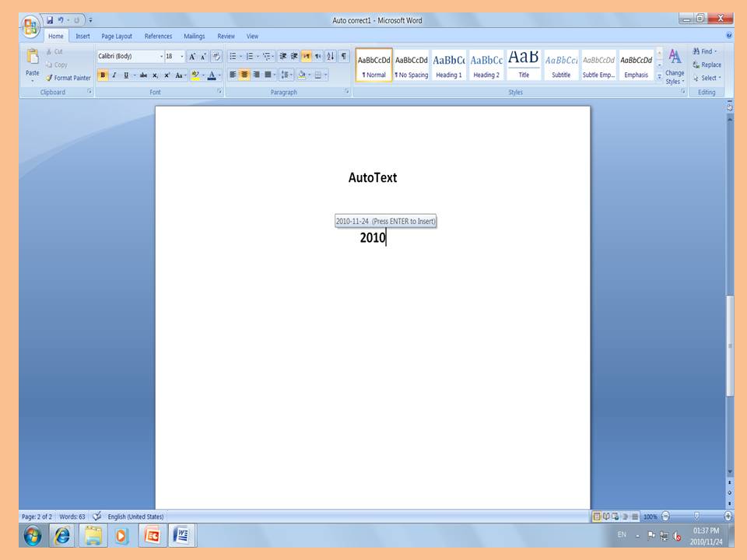
Task: Expand the Font dialog launcher
Action: pyautogui.click(x=219, y=92)
